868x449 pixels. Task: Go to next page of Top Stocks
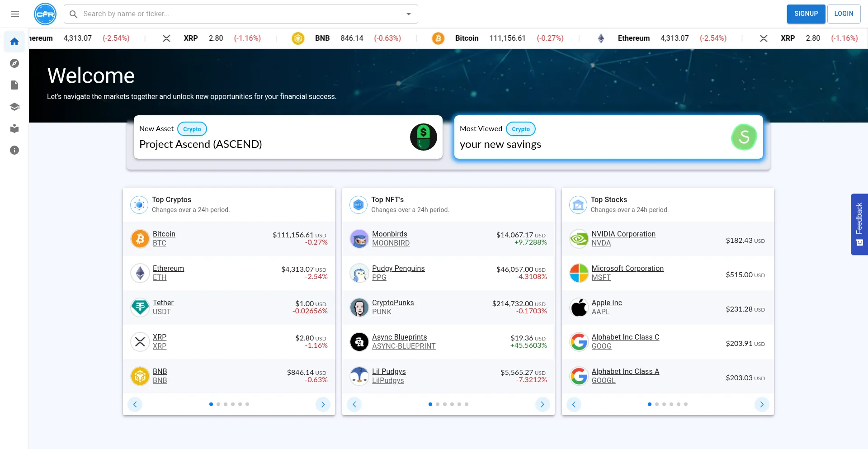pos(762,404)
